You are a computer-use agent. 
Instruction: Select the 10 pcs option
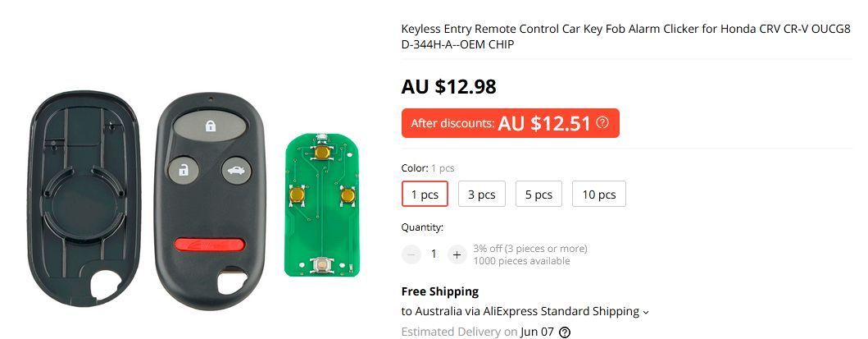pyautogui.click(x=599, y=194)
